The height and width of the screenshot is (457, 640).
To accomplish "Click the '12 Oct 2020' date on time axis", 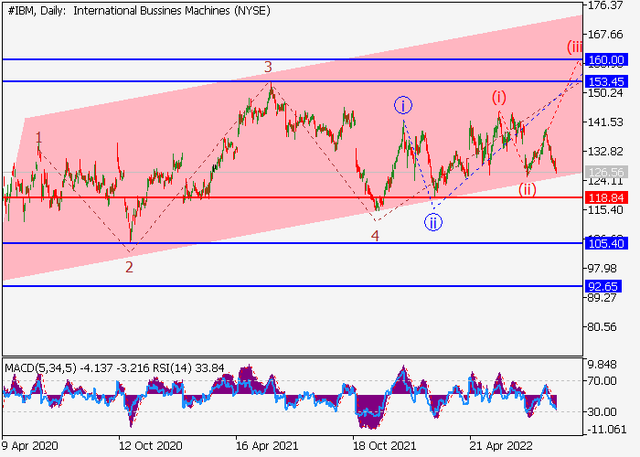I will tap(151, 446).
